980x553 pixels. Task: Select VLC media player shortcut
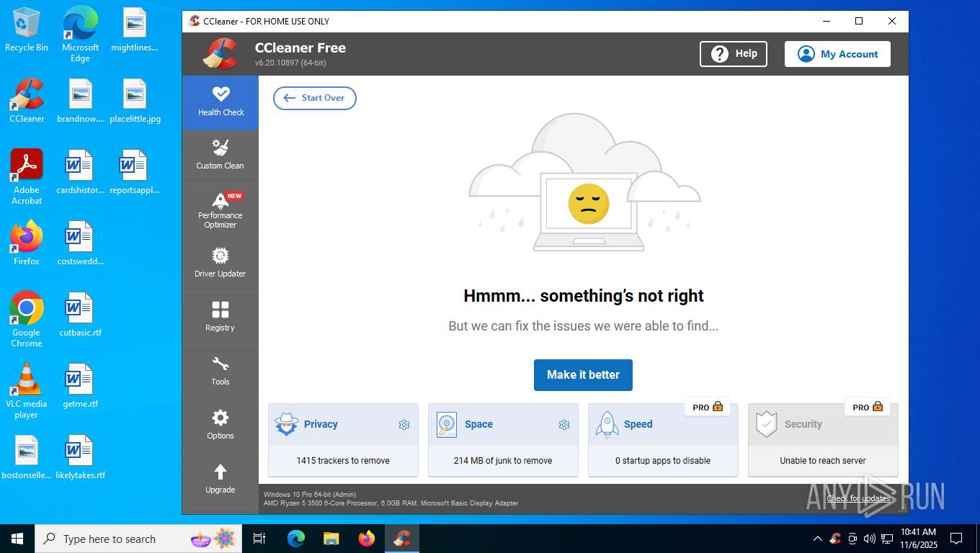pyautogui.click(x=27, y=391)
